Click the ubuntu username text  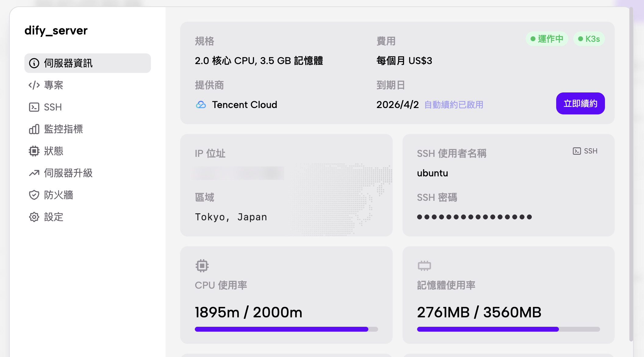432,173
